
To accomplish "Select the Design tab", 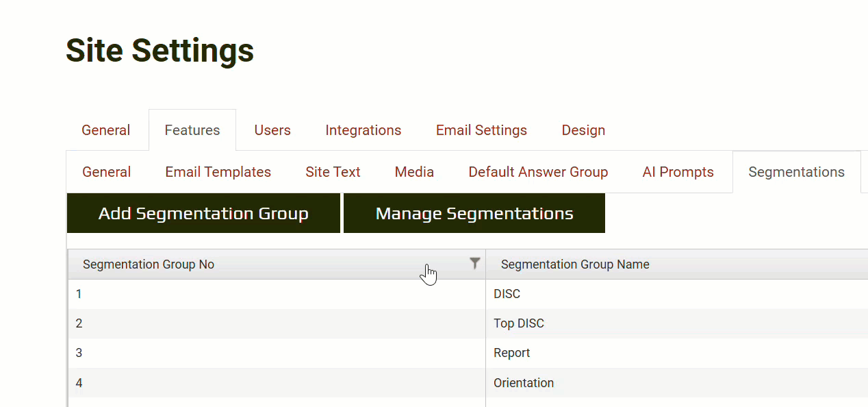I will [x=583, y=130].
